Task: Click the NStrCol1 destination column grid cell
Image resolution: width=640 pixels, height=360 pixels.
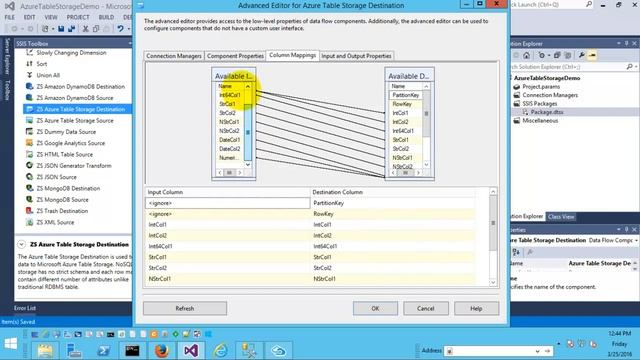Action: [x=392, y=279]
